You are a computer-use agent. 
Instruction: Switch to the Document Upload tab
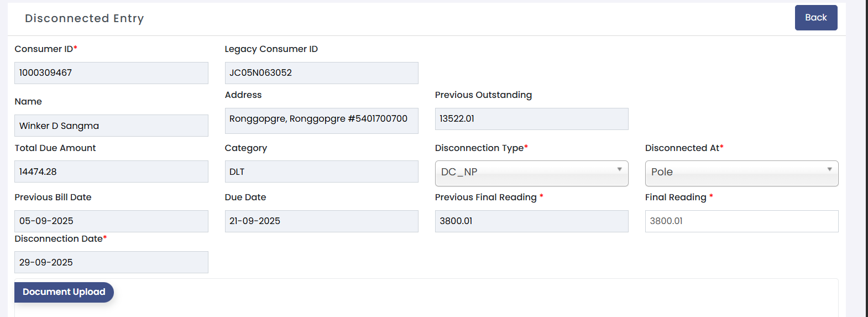click(x=64, y=292)
